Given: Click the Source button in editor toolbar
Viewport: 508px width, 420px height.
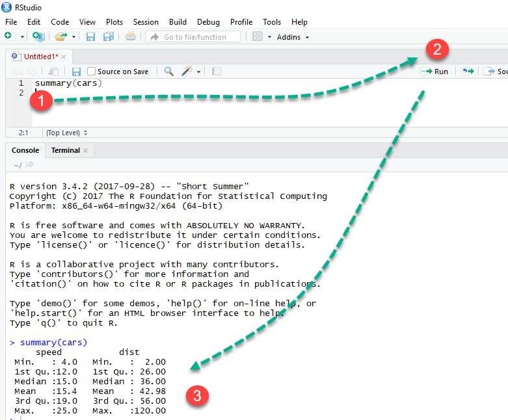Looking at the screenshot, I should click(497, 72).
